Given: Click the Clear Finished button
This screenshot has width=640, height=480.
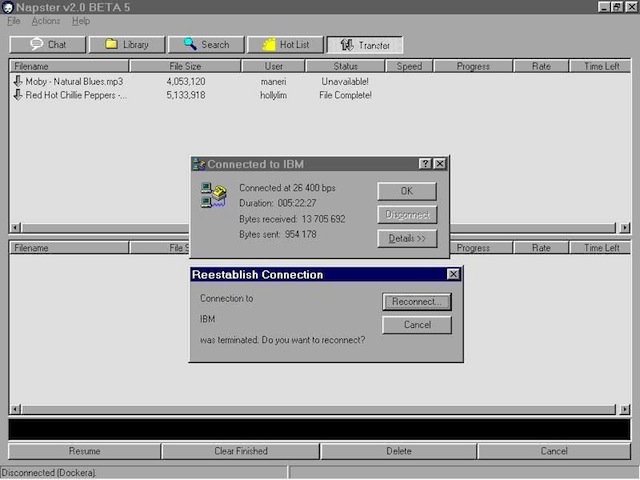Looking at the screenshot, I should coord(241,451).
